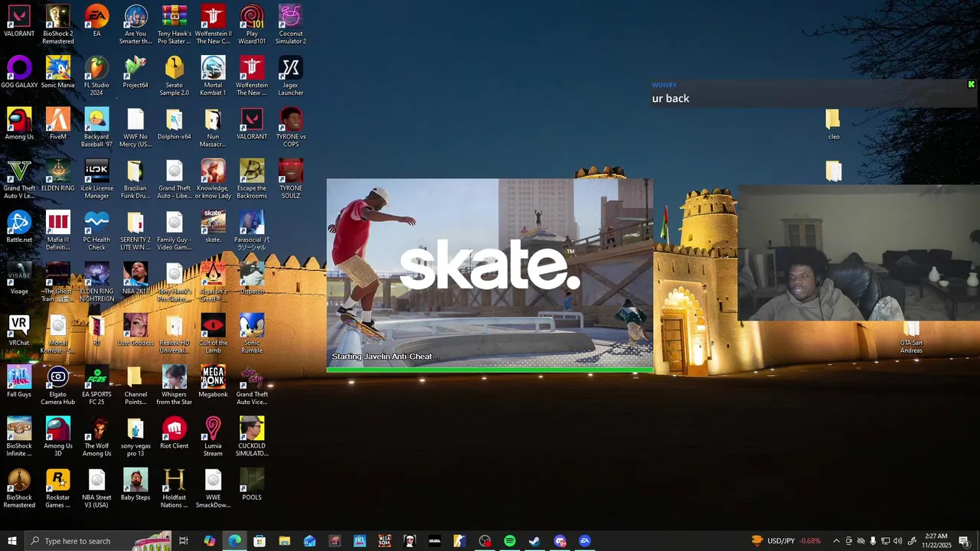The image size is (980, 551).
Task: Open PC Health Check shortcut
Action: [x=96, y=230]
